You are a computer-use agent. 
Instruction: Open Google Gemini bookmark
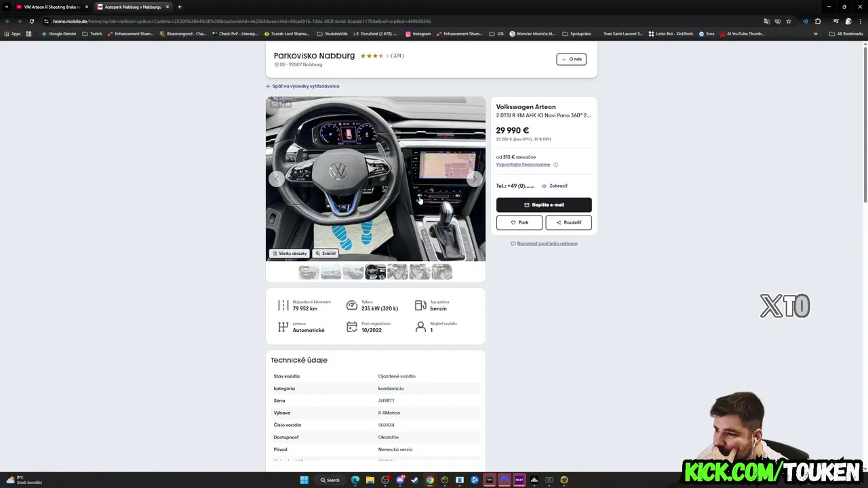pos(59,34)
